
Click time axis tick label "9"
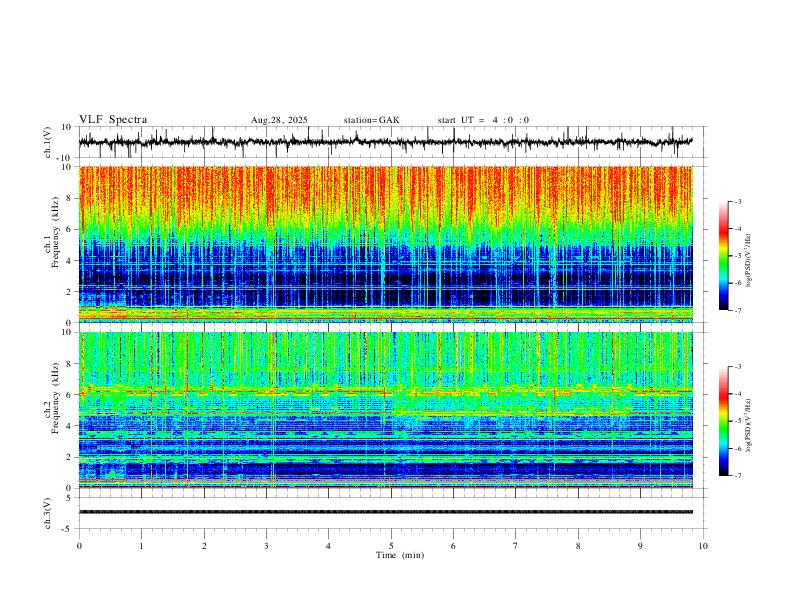tap(640, 546)
